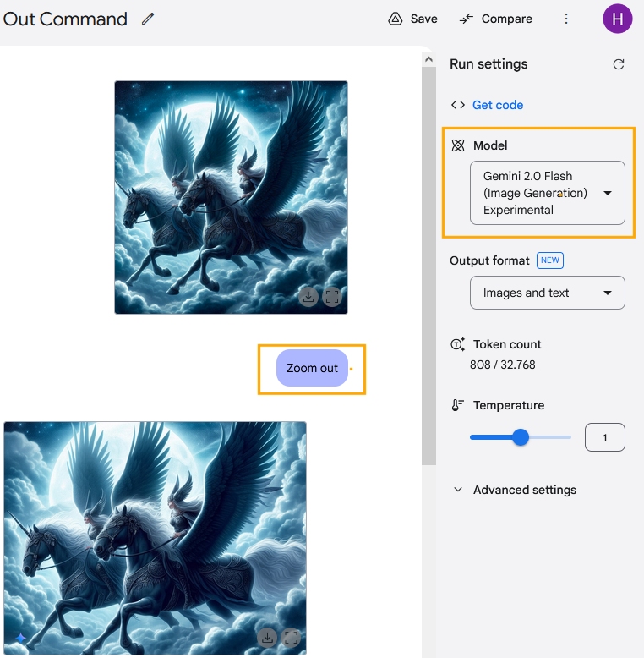Click the second generated pegasus image
The height and width of the screenshot is (658, 644).
tap(156, 539)
